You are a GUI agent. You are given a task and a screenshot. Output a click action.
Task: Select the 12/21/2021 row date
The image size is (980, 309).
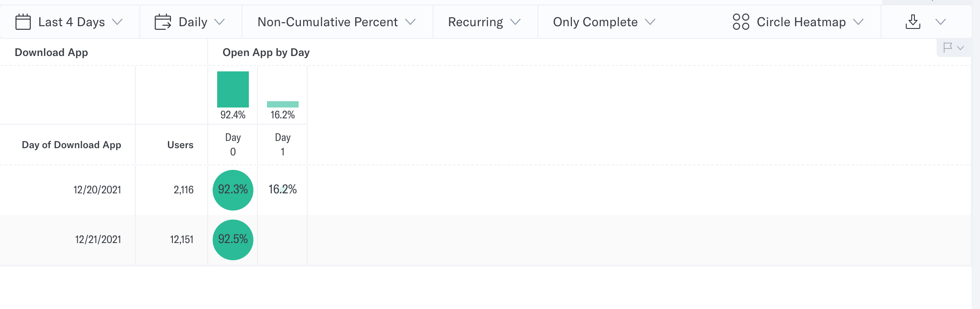click(98, 239)
